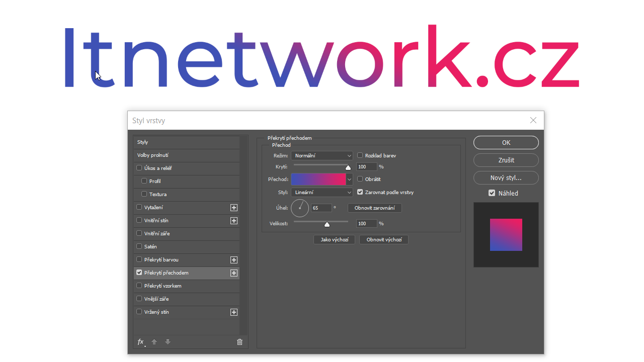
Task: Enable the Profil checkbox
Action: pos(144,181)
